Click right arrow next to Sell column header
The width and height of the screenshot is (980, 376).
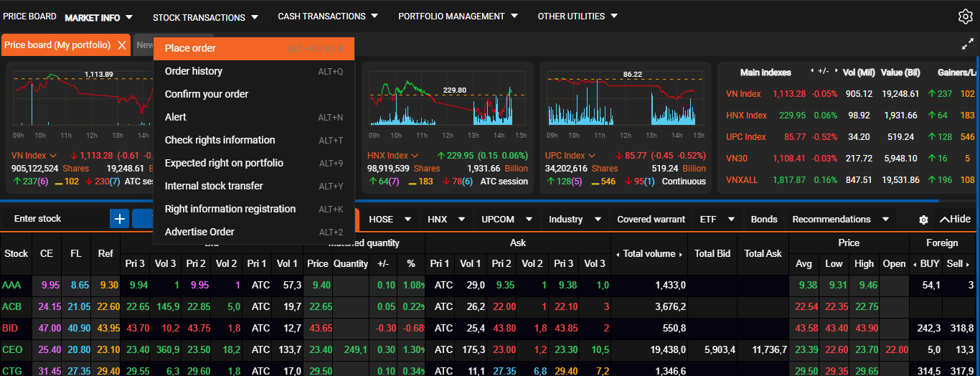click(969, 264)
